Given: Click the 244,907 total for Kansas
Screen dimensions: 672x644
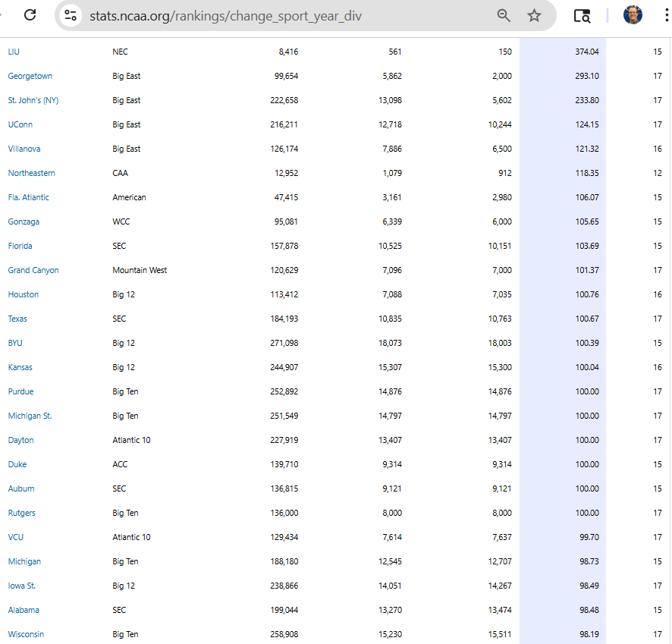Looking at the screenshot, I should pyautogui.click(x=284, y=368).
